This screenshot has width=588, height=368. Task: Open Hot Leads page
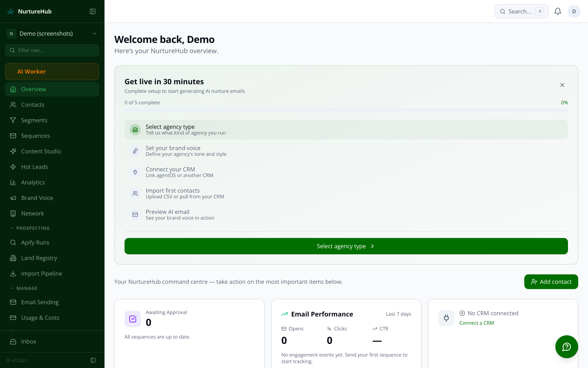pos(52,167)
